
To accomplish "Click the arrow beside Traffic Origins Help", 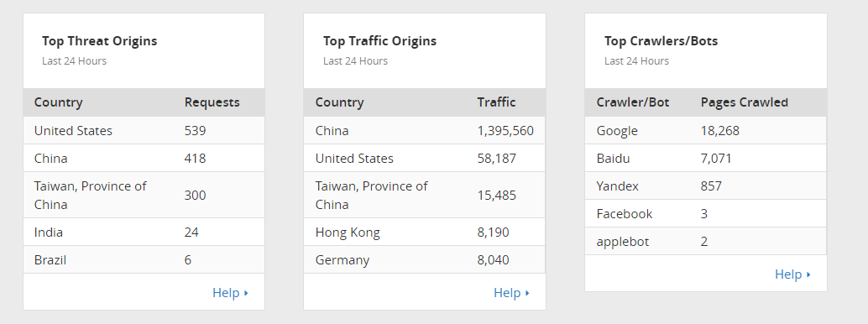I will click(527, 293).
